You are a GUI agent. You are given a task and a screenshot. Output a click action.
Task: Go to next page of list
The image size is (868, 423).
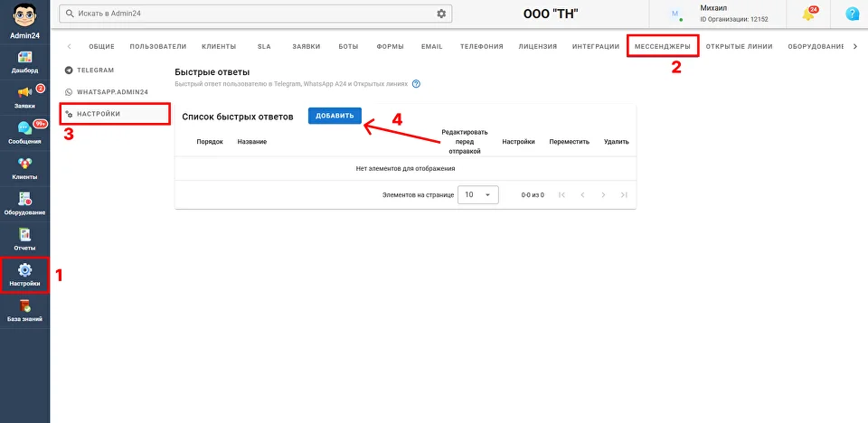pos(603,195)
